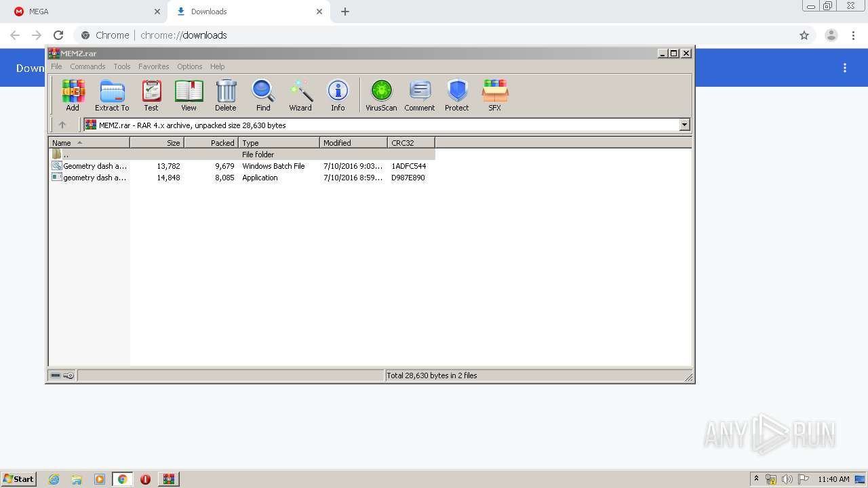The width and height of the screenshot is (868, 488).
Task: Switch to the Downloads browser tab
Action: 248,12
